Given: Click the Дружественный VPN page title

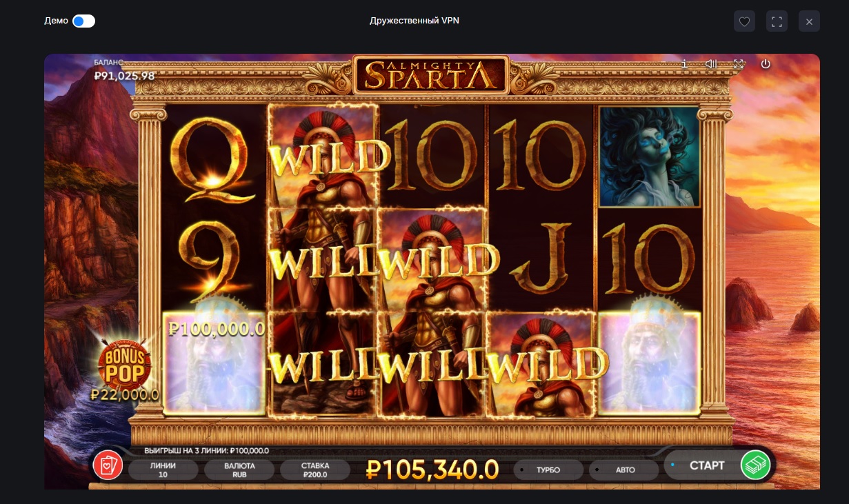Looking at the screenshot, I should click(414, 21).
